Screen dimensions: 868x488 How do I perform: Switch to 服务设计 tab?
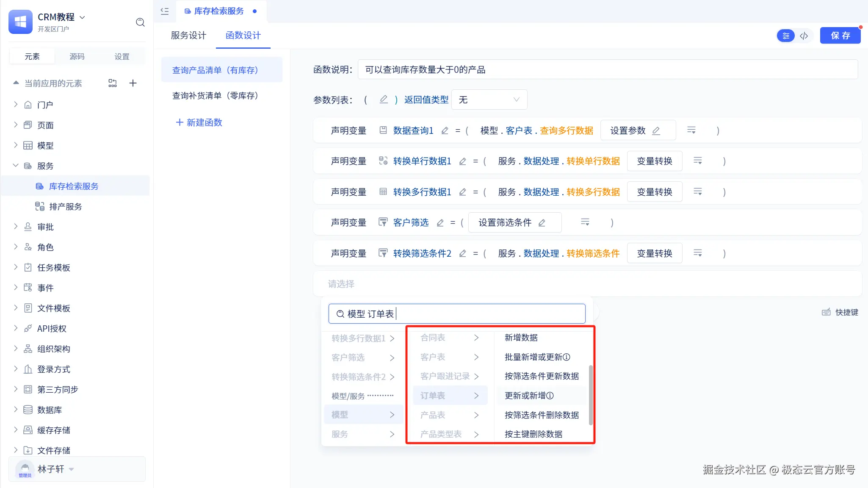click(x=188, y=36)
